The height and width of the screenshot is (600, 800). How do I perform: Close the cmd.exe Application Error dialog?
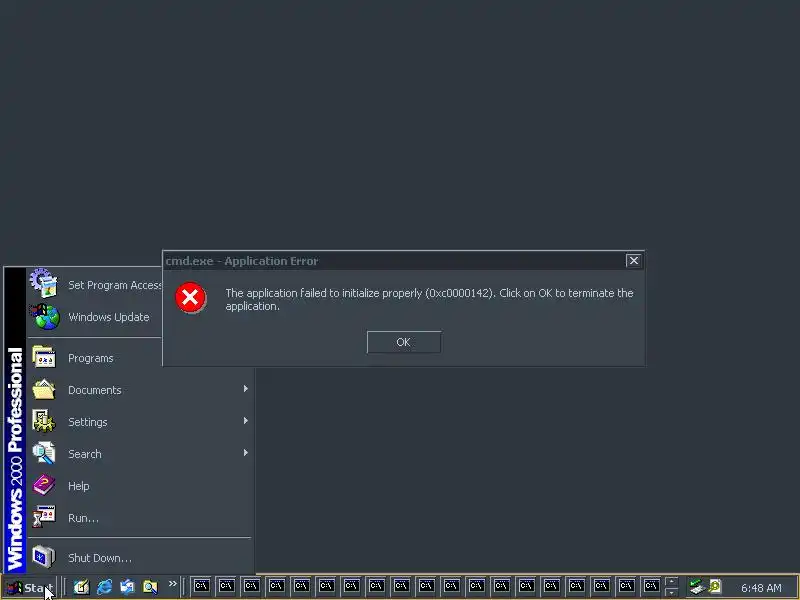click(633, 261)
